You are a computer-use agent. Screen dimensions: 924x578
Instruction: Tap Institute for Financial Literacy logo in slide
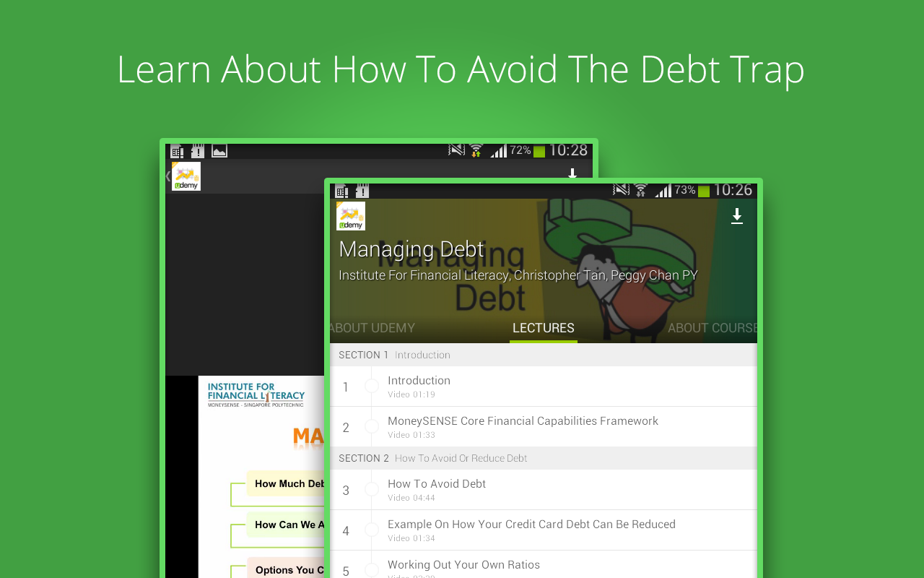(256, 394)
